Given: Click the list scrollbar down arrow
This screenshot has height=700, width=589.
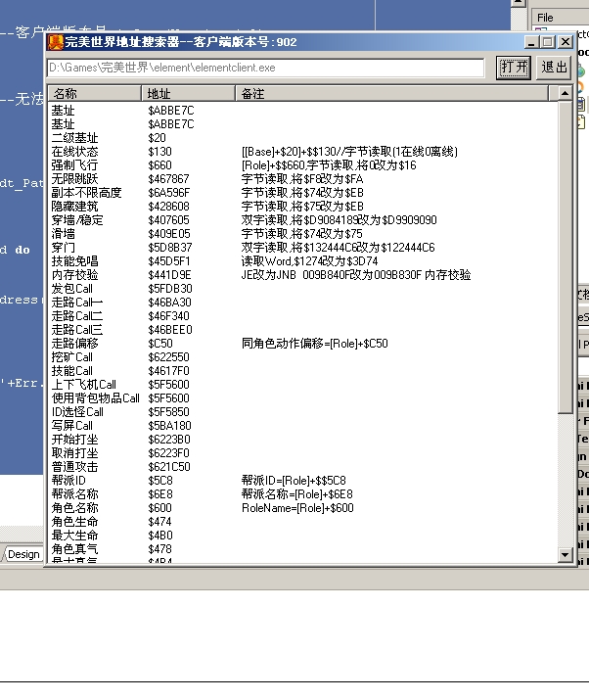Looking at the screenshot, I should [565, 555].
